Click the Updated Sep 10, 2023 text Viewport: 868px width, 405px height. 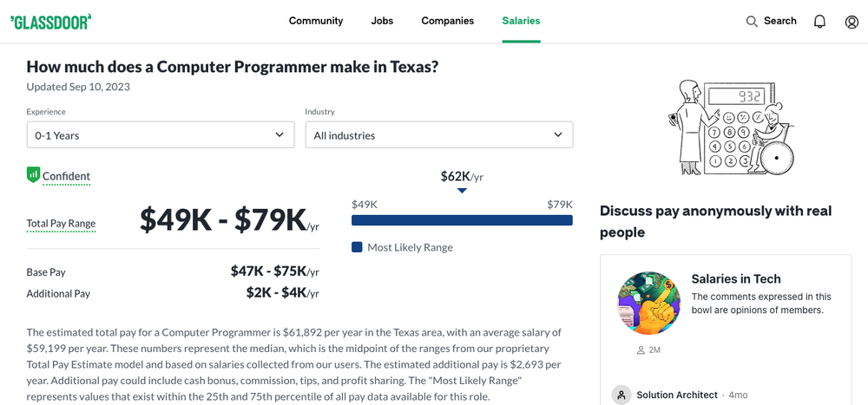(78, 87)
